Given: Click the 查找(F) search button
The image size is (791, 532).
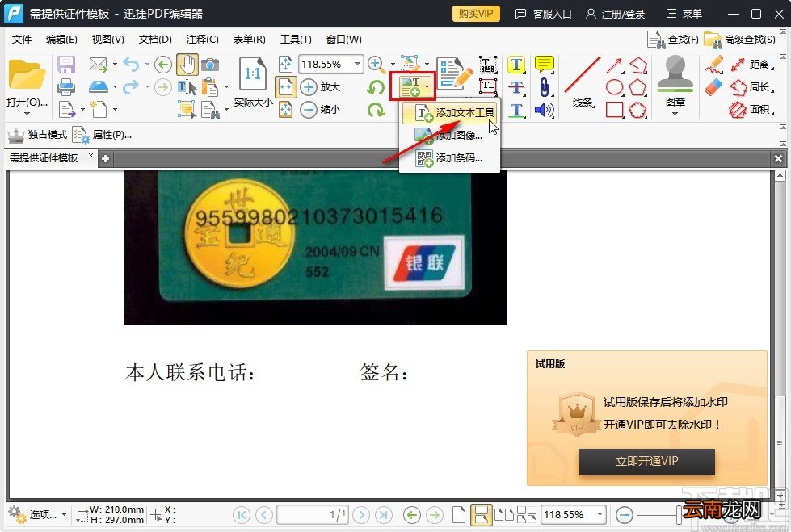Looking at the screenshot, I should 673,40.
